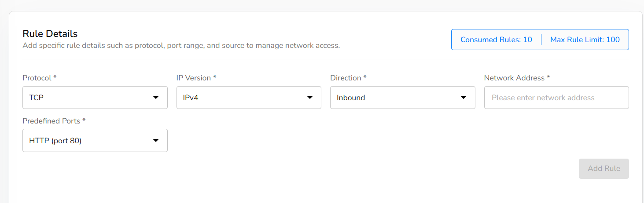Click the Consumed Rules: 10 counter
Screen dimensions: 644x203
point(496,40)
